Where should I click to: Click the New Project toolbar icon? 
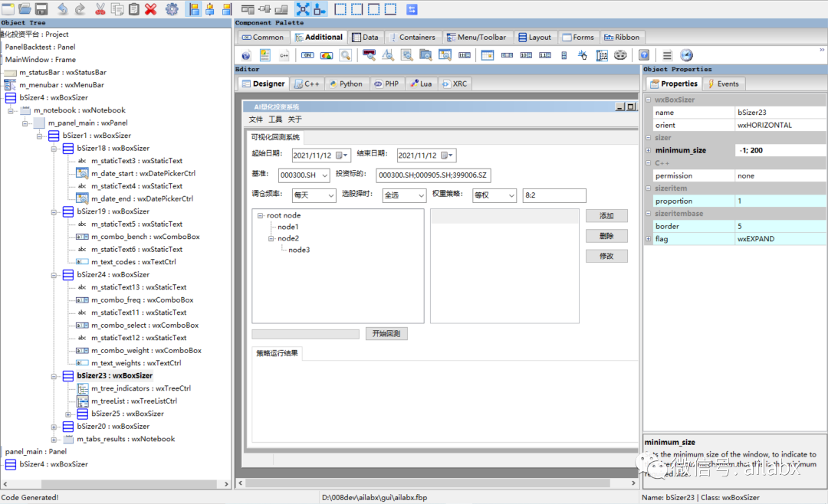pyautogui.click(x=8, y=8)
